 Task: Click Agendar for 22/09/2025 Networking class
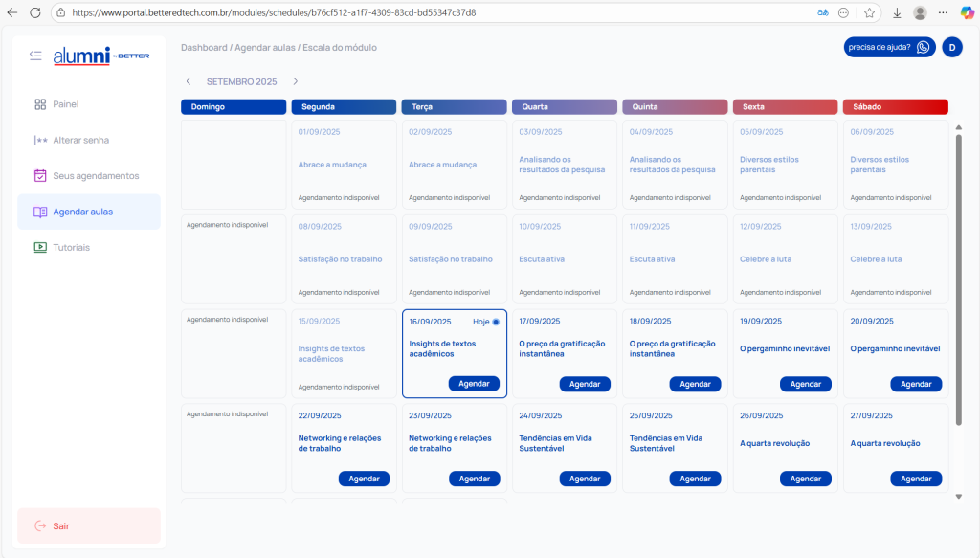tap(364, 479)
